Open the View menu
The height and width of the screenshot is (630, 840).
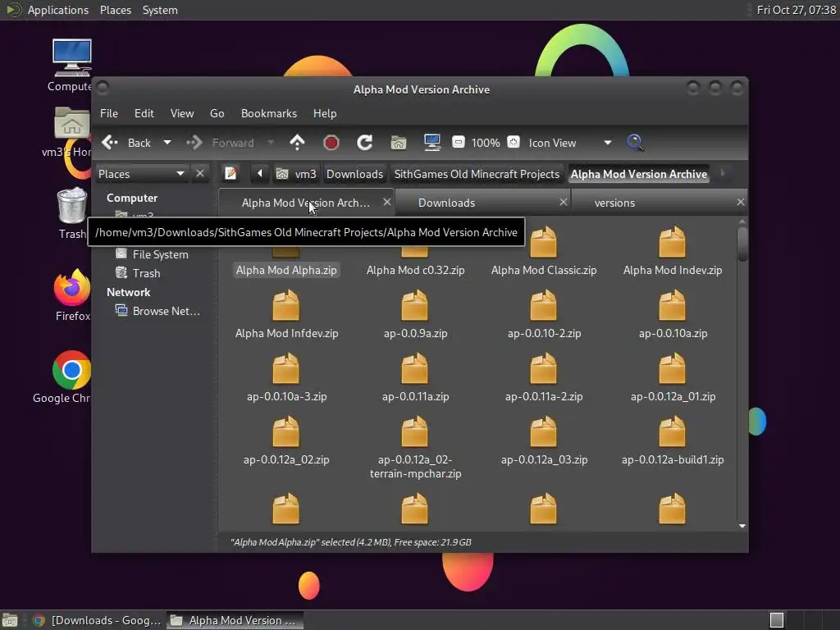pyautogui.click(x=182, y=113)
